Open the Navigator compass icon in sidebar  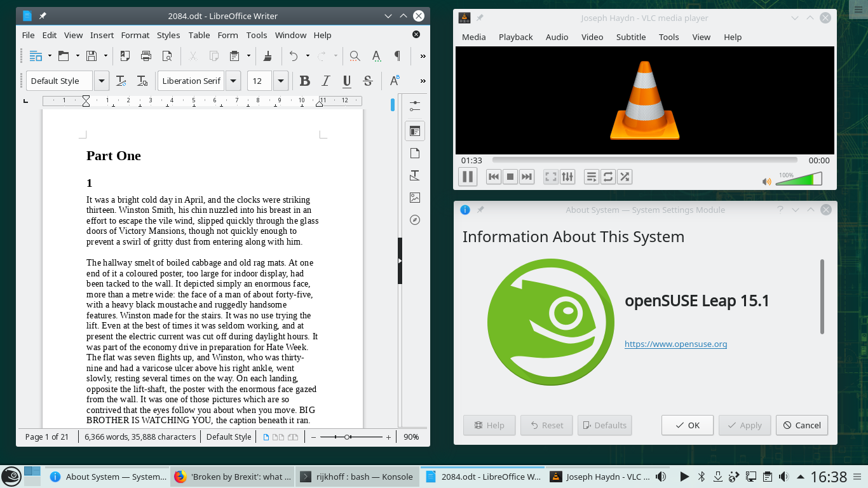click(x=415, y=220)
